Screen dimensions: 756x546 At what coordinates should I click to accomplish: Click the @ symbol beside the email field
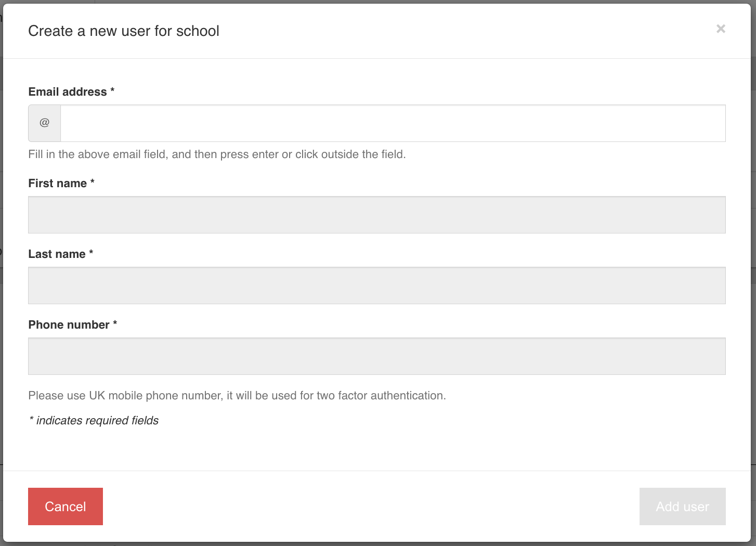(x=45, y=123)
